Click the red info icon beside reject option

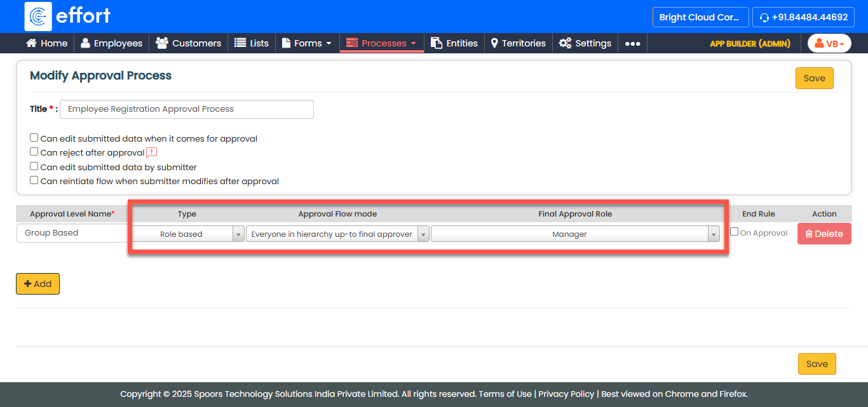point(151,152)
